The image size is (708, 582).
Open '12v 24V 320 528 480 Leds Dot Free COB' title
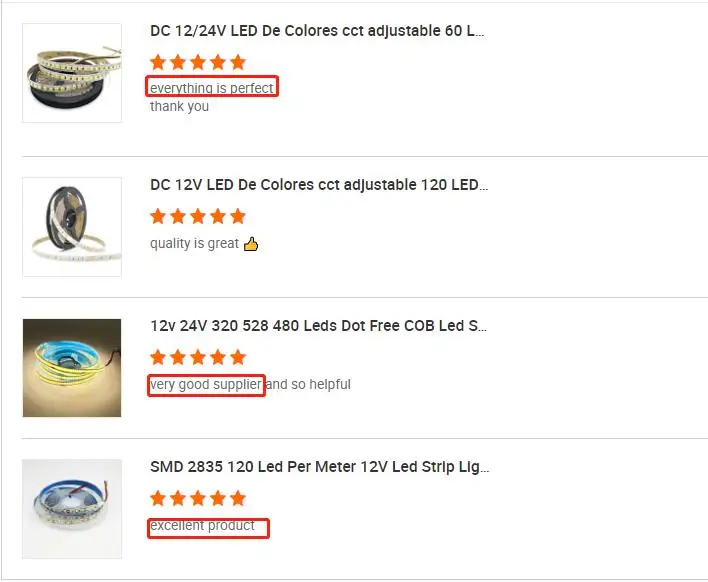pos(318,326)
